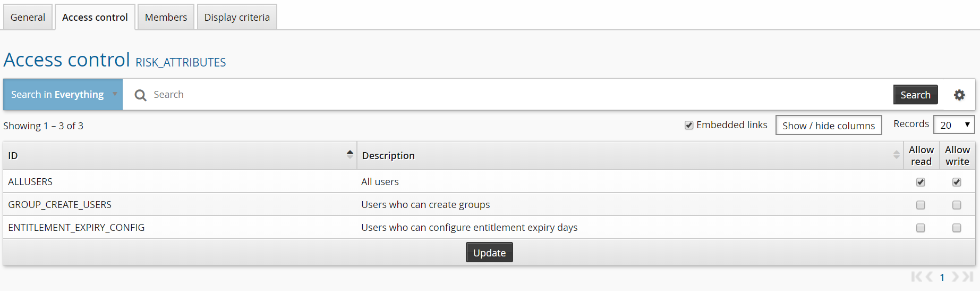Switch to the General tab

pos(28,18)
